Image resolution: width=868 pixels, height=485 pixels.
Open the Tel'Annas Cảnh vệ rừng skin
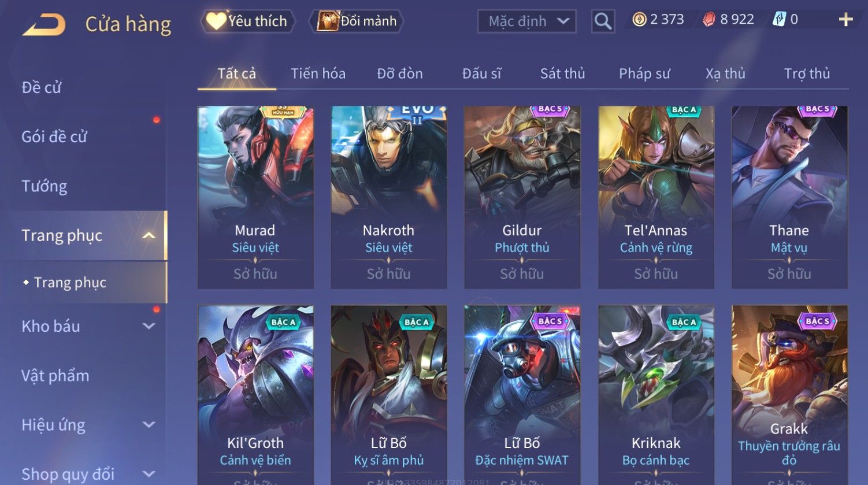tap(656, 197)
